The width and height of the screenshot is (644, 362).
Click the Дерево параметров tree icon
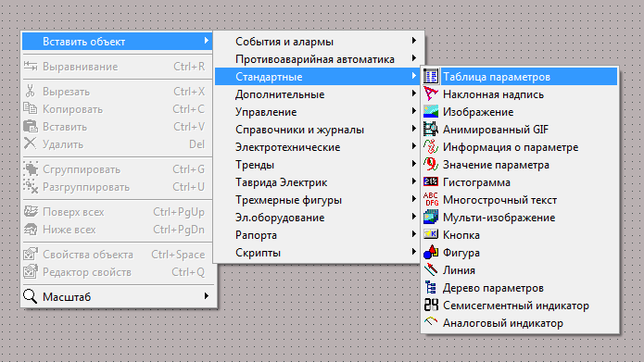(x=431, y=288)
